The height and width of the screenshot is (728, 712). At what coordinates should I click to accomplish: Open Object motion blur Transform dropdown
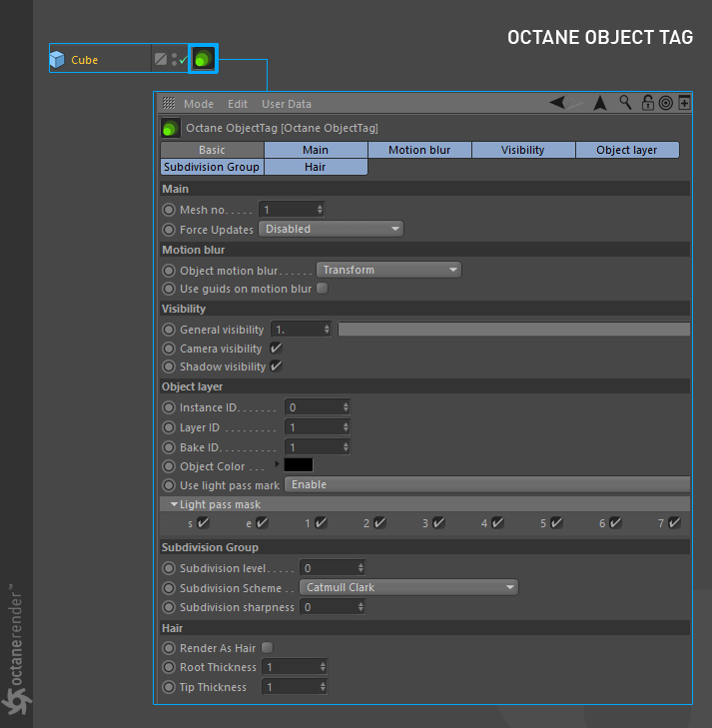388,270
